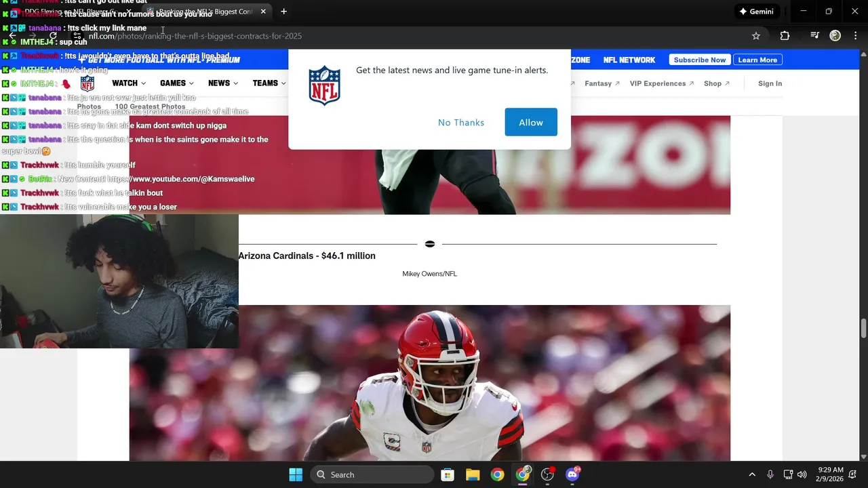This screenshot has width=868, height=488.
Task: Click the Arizona Cardinals - $46.1 million caption
Action: [x=307, y=256]
